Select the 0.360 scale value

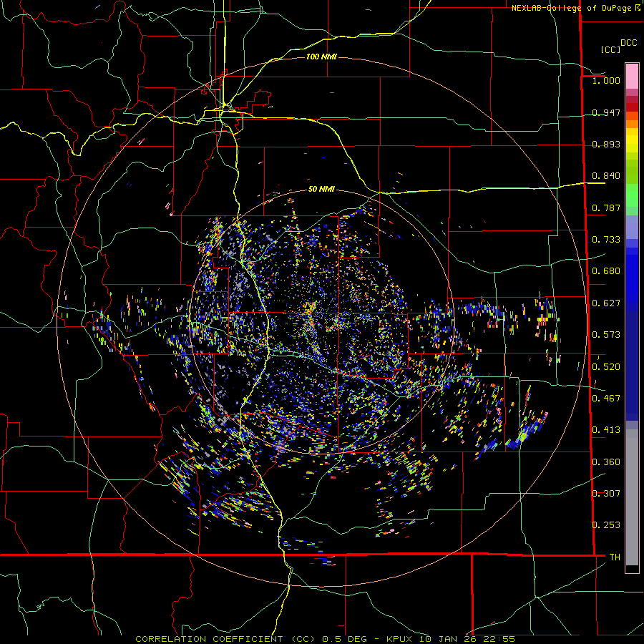point(606,462)
